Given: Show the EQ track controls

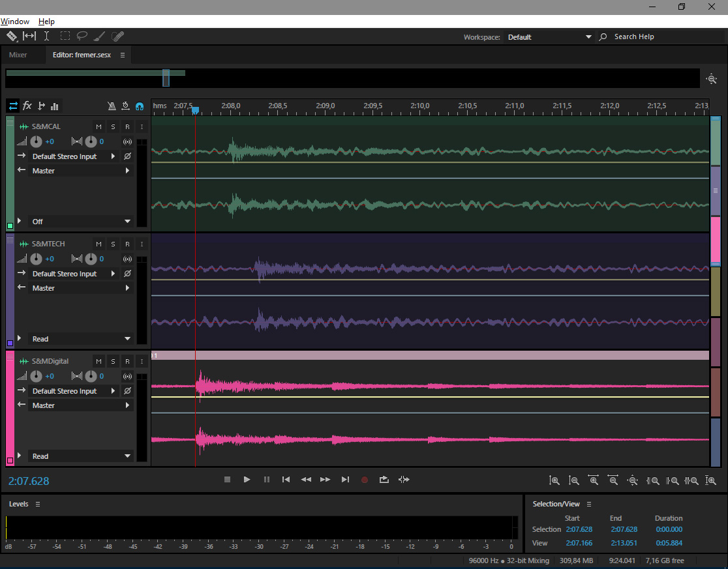Looking at the screenshot, I should tap(55, 106).
